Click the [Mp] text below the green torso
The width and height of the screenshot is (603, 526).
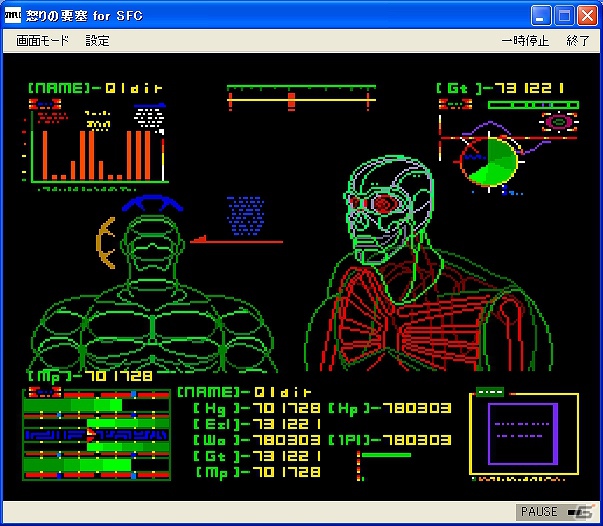[90, 376]
